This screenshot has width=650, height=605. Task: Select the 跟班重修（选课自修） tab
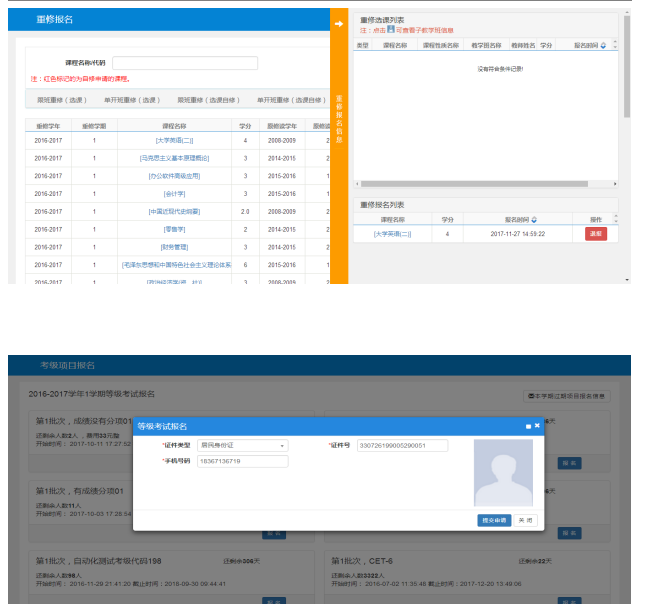click(x=208, y=100)
